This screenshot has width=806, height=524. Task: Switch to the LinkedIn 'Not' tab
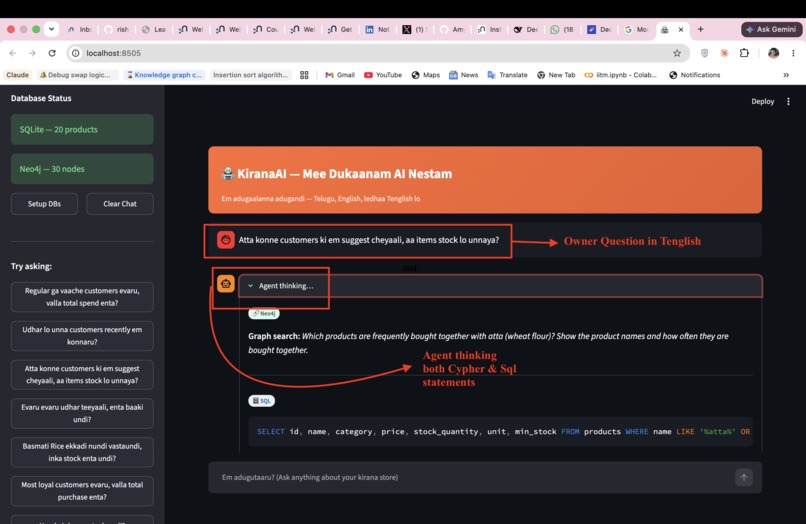point(377,29)
